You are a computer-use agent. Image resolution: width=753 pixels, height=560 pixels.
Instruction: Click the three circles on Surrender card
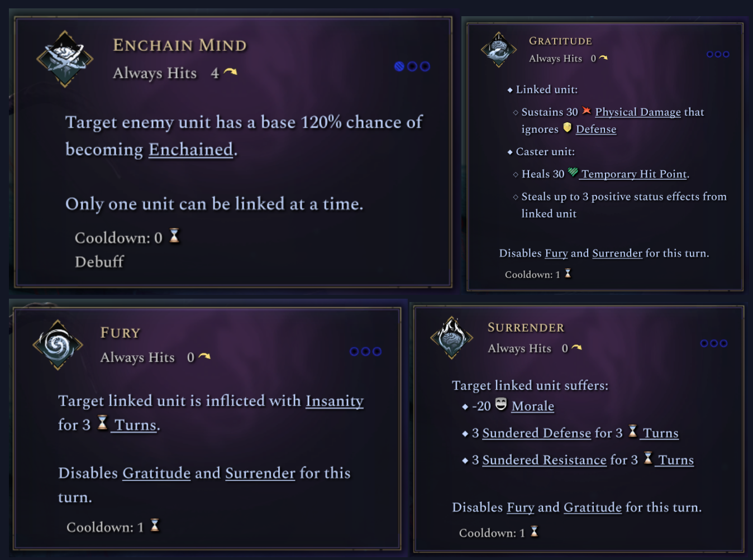[x=714, y=343]
